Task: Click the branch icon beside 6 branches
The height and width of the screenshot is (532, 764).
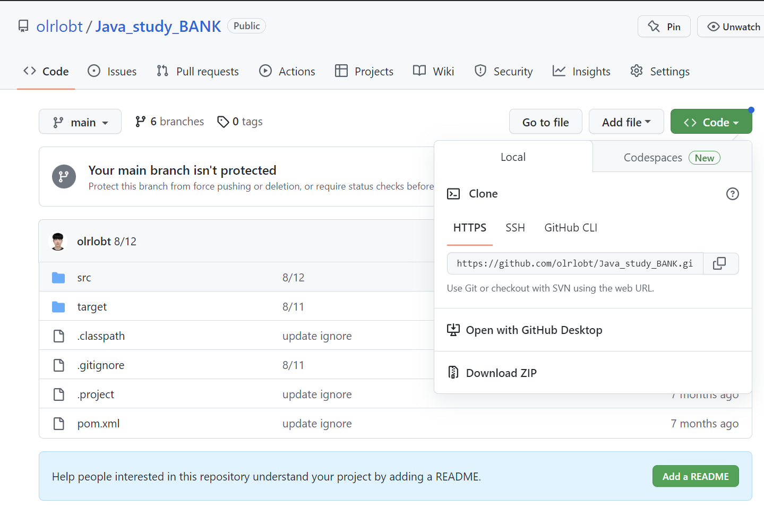Action: [140, 122]
